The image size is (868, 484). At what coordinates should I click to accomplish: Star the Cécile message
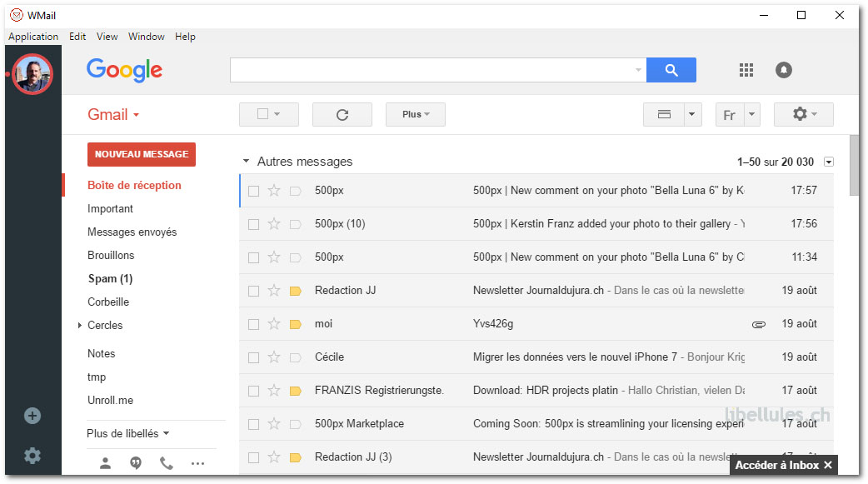274,357
